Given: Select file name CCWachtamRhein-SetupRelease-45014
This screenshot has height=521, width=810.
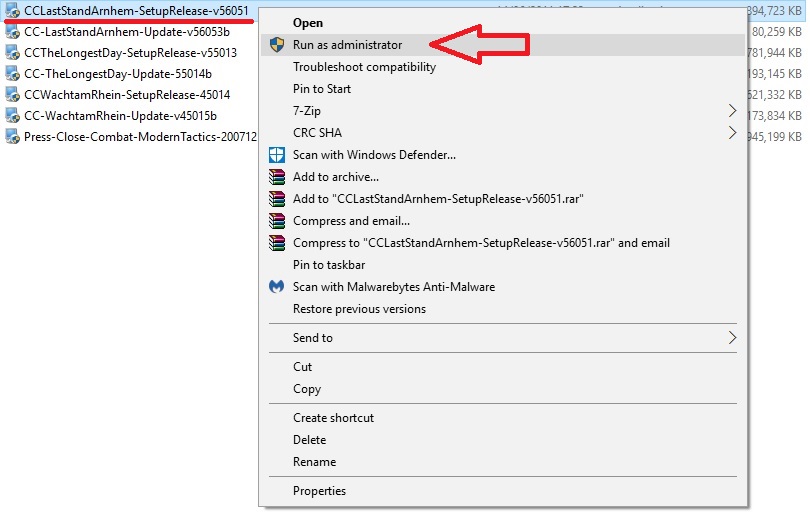Looking at the screenshot, I should pyautogui.click(x=127, y=94).
